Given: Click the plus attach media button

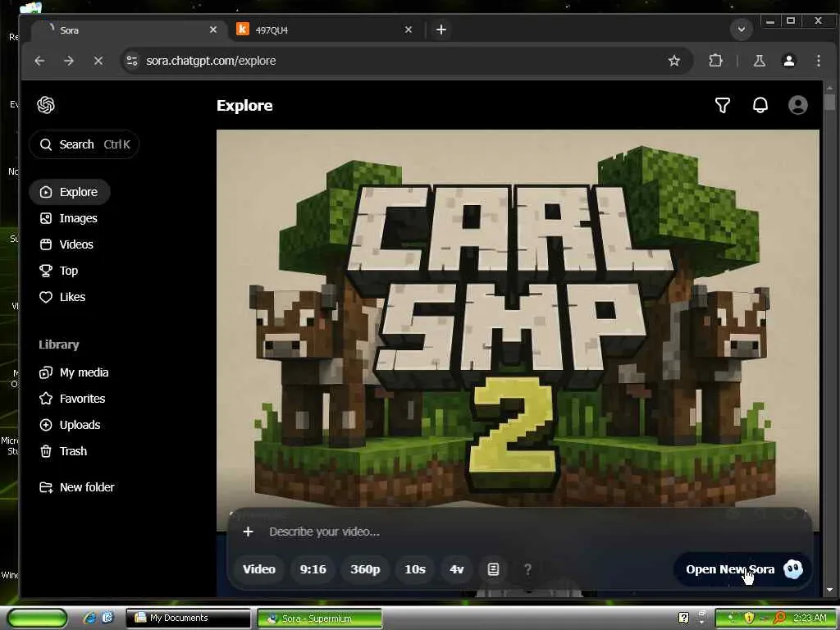Looking at the screenshot, I should 248,532.
